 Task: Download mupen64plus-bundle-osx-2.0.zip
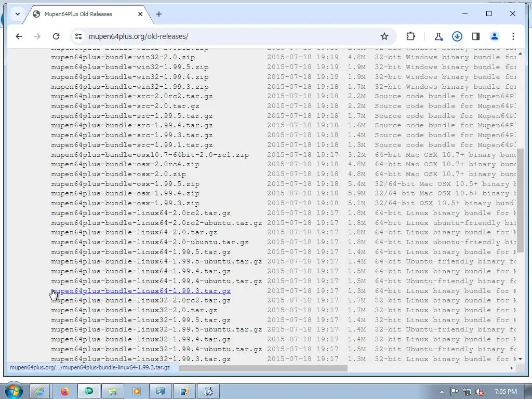pos(118,174)
